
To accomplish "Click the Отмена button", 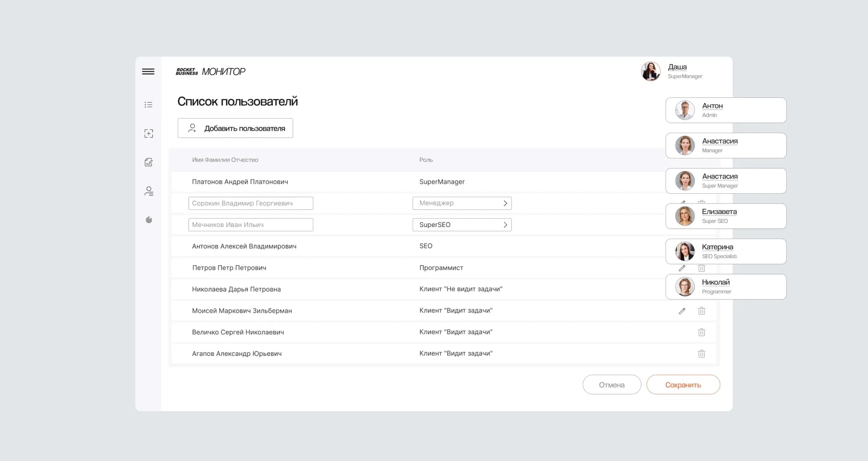I will click(x=612, y=385).
